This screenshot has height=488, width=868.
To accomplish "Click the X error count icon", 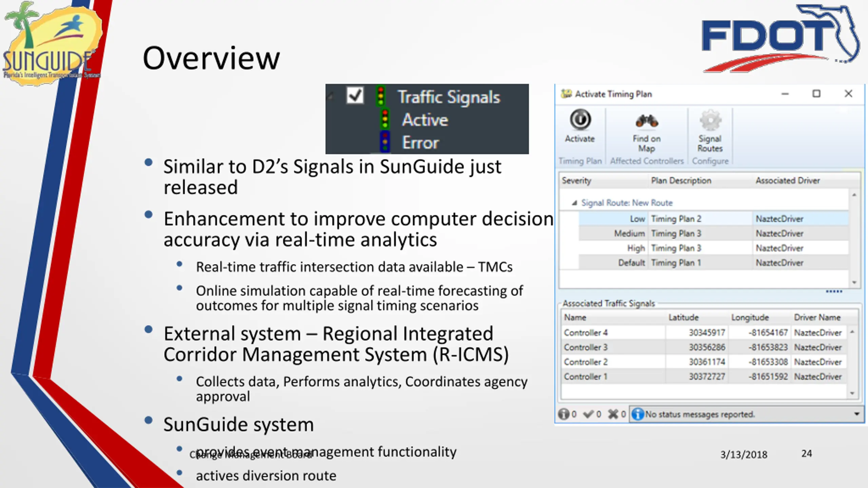I will 613,414.
